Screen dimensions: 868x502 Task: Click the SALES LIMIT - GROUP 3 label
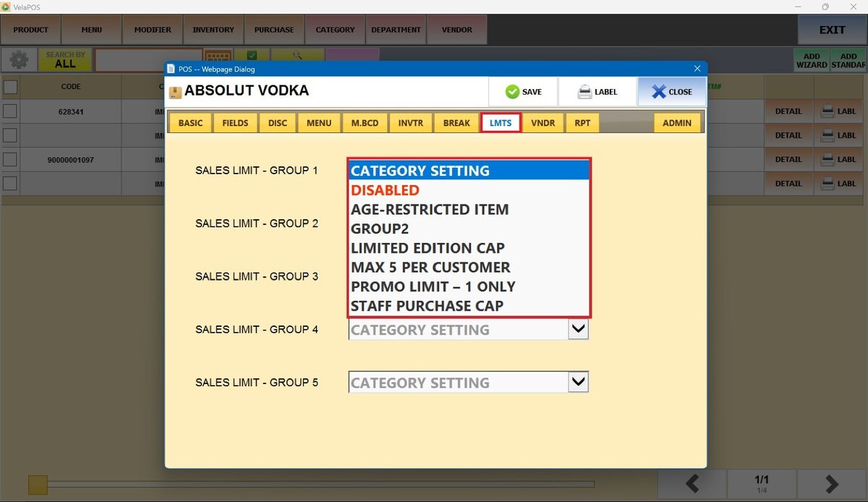pos(257,276)
